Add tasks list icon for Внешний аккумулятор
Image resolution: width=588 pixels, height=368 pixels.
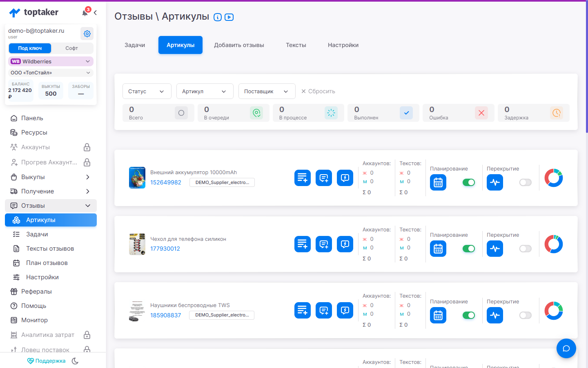click(303, 178)
